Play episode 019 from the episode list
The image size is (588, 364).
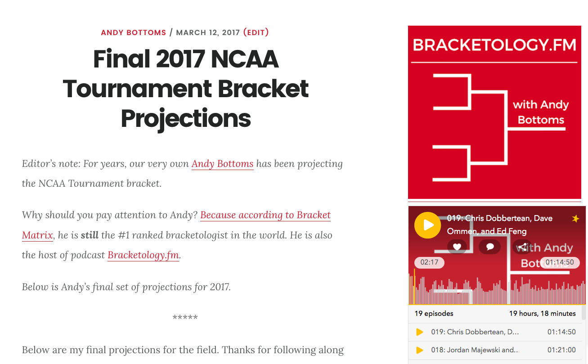click(420, 332)
